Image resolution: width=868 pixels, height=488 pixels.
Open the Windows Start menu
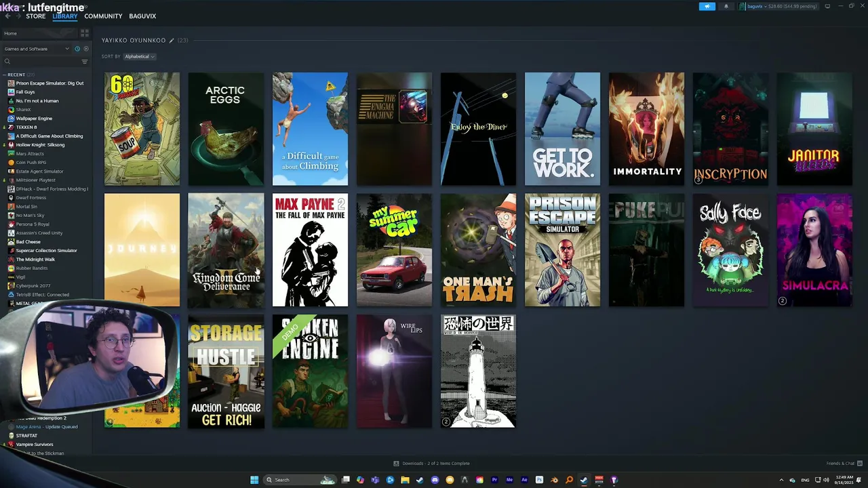[254, 480]
